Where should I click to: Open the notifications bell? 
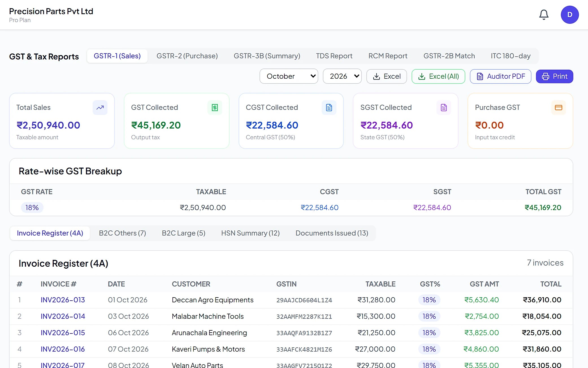click(x=544, y=14)
